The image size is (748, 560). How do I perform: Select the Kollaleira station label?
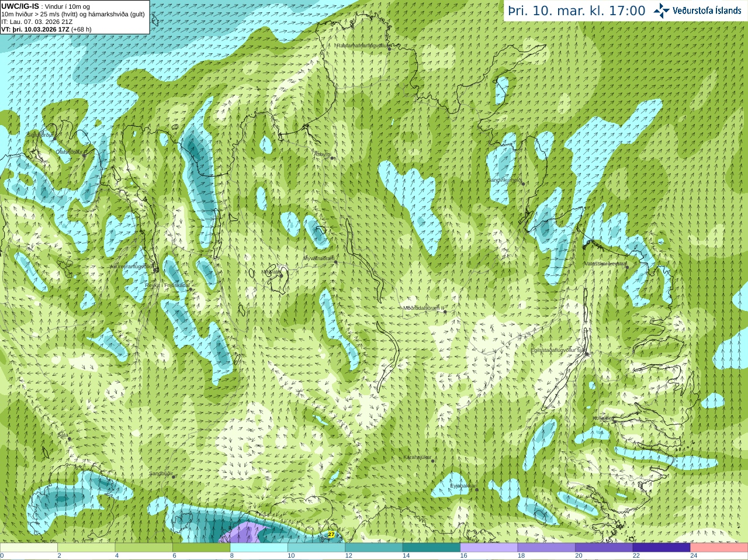603,418
